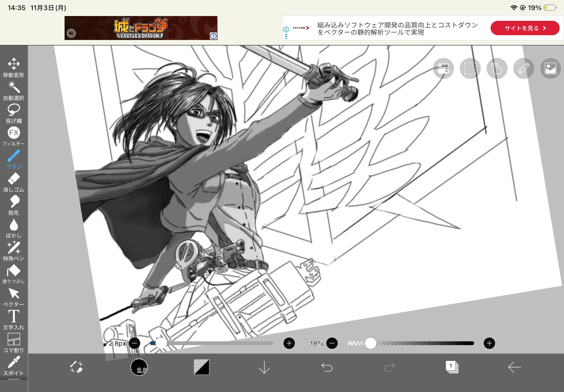Tap the down-arrow hide toolbar button
The height and width of the screenshot is (392, 564).
click(x=264, y=367)
